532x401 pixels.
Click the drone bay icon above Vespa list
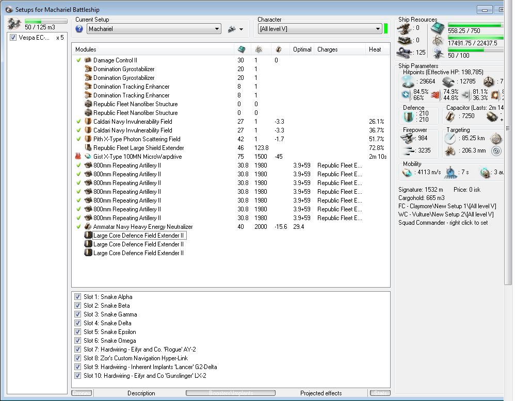pos(14,24)
